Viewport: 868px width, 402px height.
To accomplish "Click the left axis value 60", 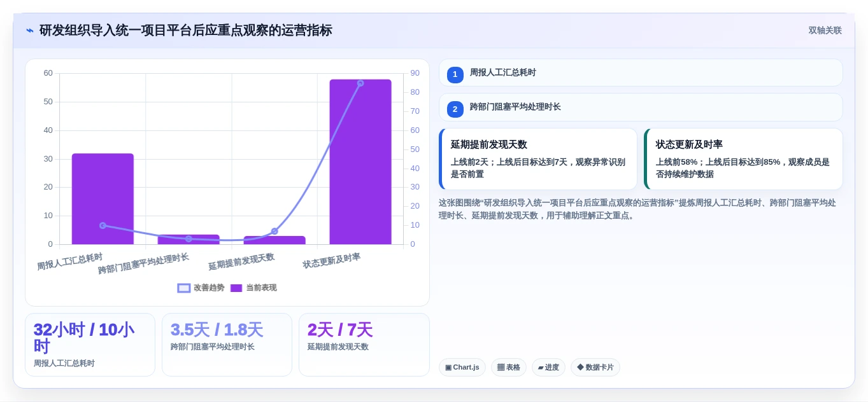I will tap(48, 73).
